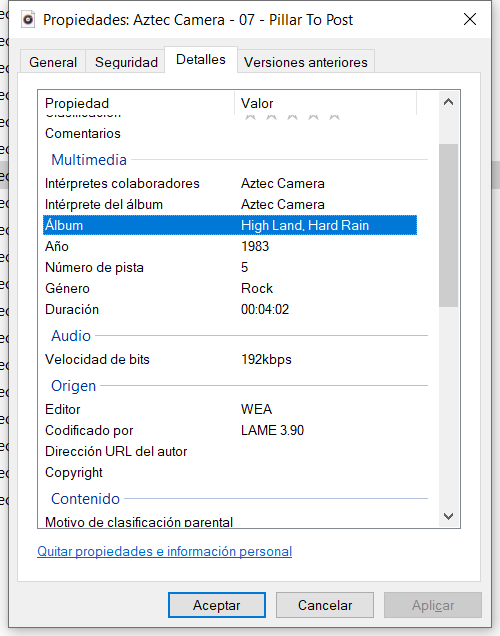This screenshot has width=500, height=636.
Task: Select the Dirección URL del autor row
Action: [230, 451]
